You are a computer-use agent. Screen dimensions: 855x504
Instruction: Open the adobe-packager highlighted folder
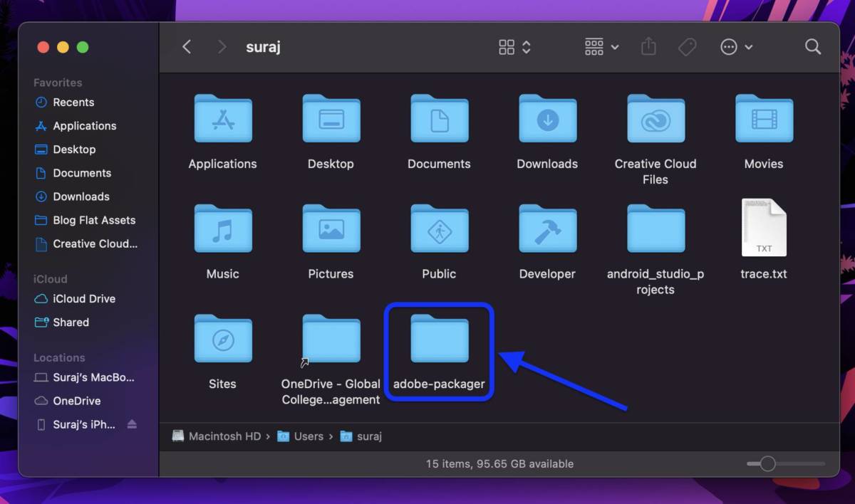click(x=439, y=340)
